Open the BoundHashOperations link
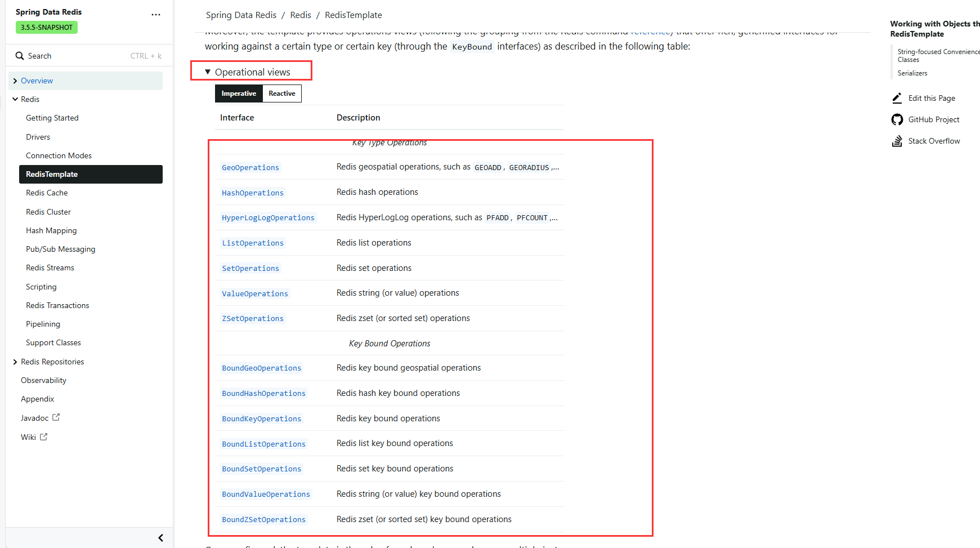980x548 pixels. [263, 393]
